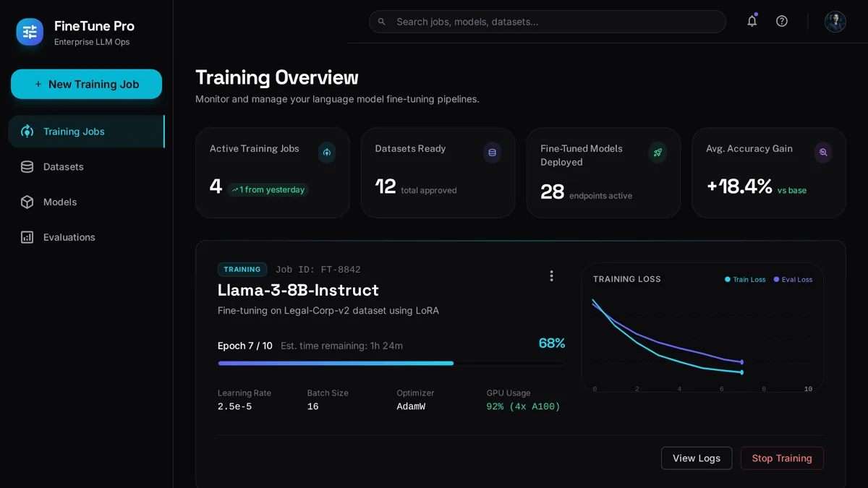The width and height of the screenshot is (868, 488).
Task: Click the rocket icon on Deployed Models card
Action: (658, 153)
